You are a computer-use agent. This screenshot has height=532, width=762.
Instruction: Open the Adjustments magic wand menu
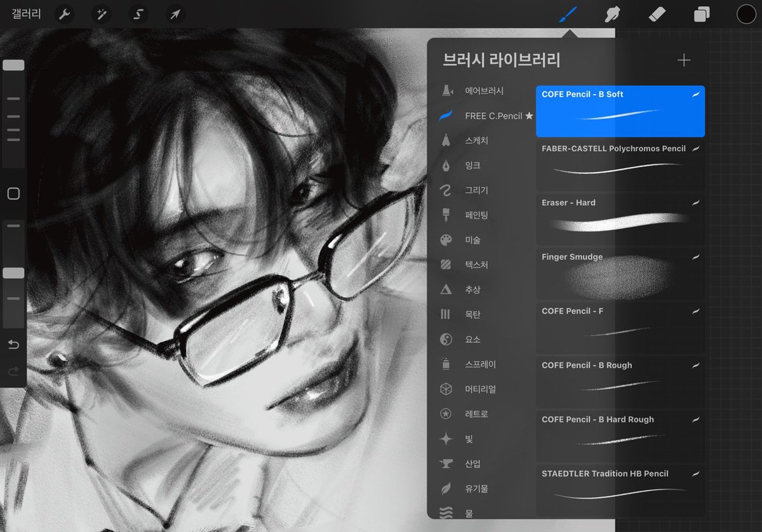pos(101,14)
